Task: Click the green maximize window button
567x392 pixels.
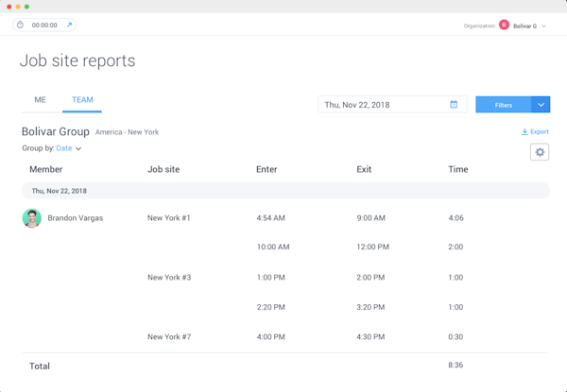Action: point(26,7)
